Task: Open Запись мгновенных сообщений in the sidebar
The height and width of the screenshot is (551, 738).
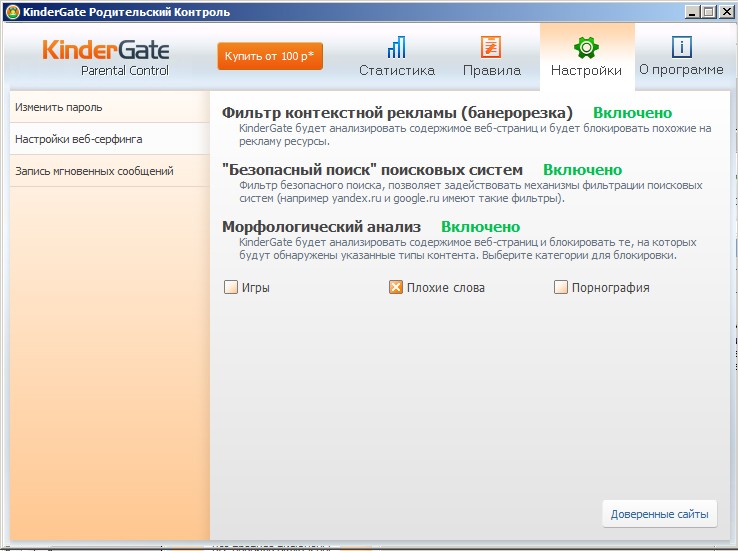Action: (x=109, y=171)
